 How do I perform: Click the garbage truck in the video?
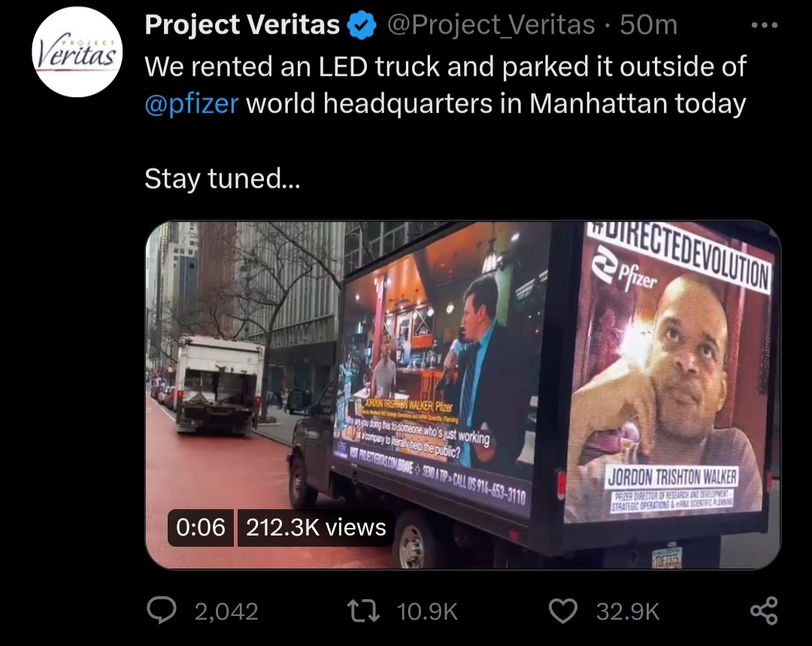(219, 384)
